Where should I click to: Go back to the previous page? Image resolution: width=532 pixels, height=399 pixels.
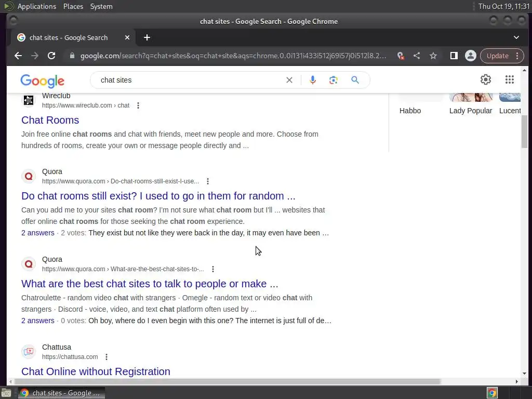pos(18,56)
